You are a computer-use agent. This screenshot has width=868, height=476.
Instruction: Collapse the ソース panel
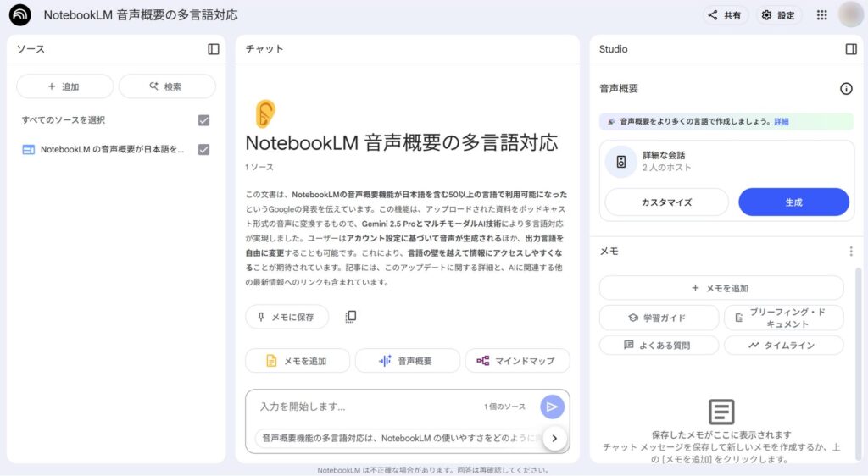[213, 49]
